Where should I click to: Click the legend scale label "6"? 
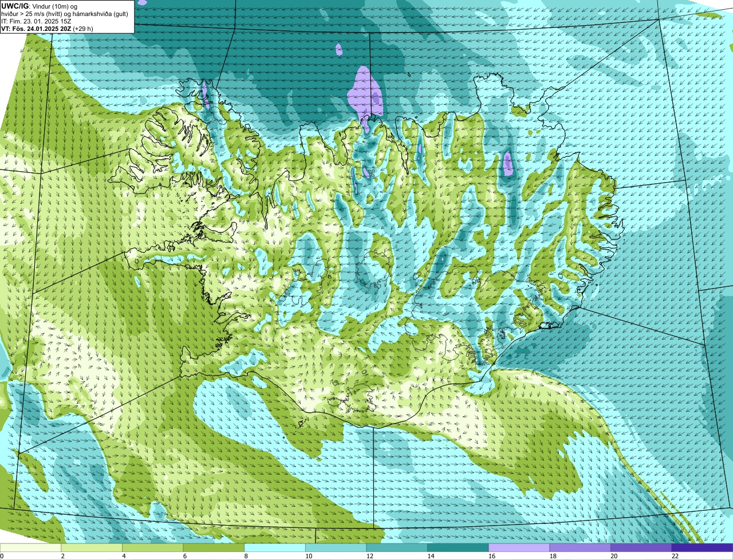click(x=185, y=556)
